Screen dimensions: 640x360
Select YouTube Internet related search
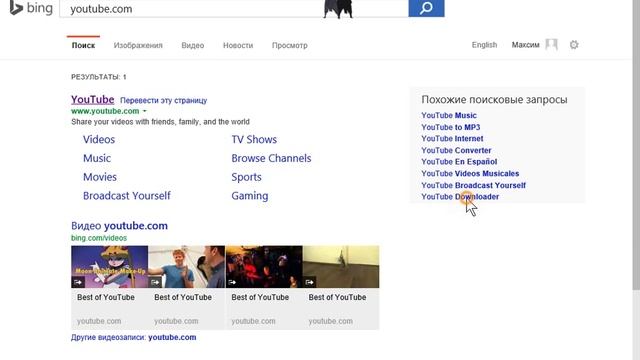pyautogui.click(x=452, y=139)
